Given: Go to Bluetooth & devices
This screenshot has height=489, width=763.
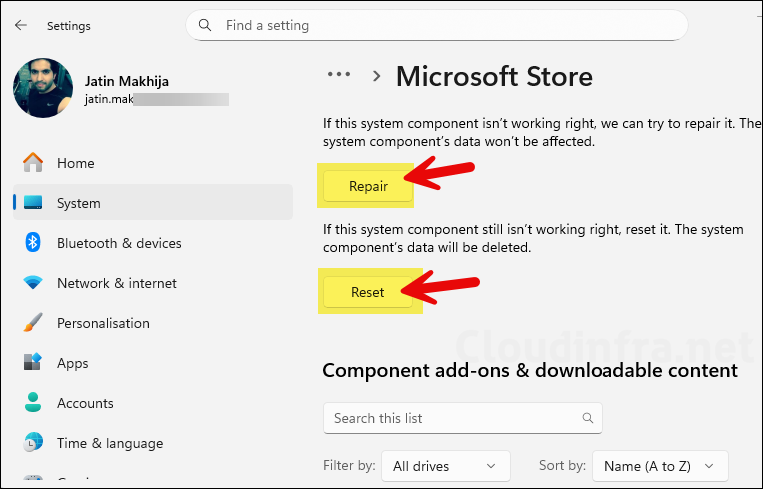Looking at the screenshot, I should [x=153, y=243].
